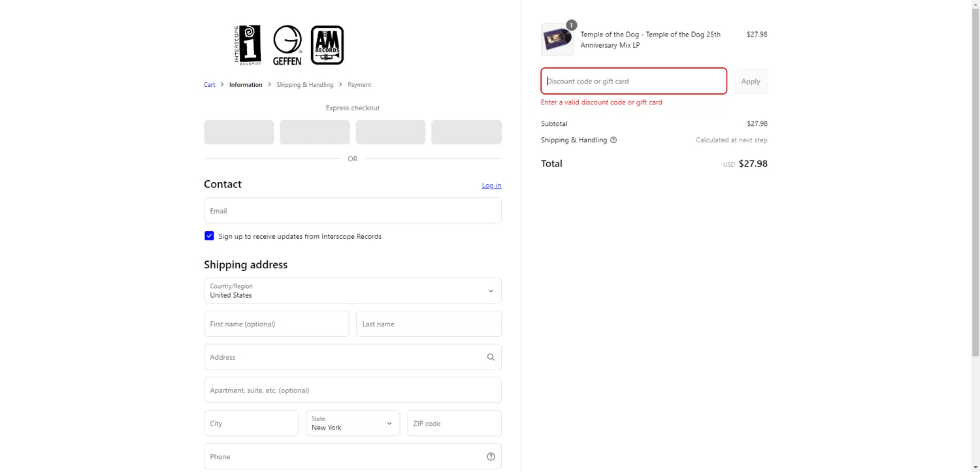Viewport: 980px width, 472px height.
Task: Click the Shipping address heading
Action: pyautogui.click(x=246, y=264)
